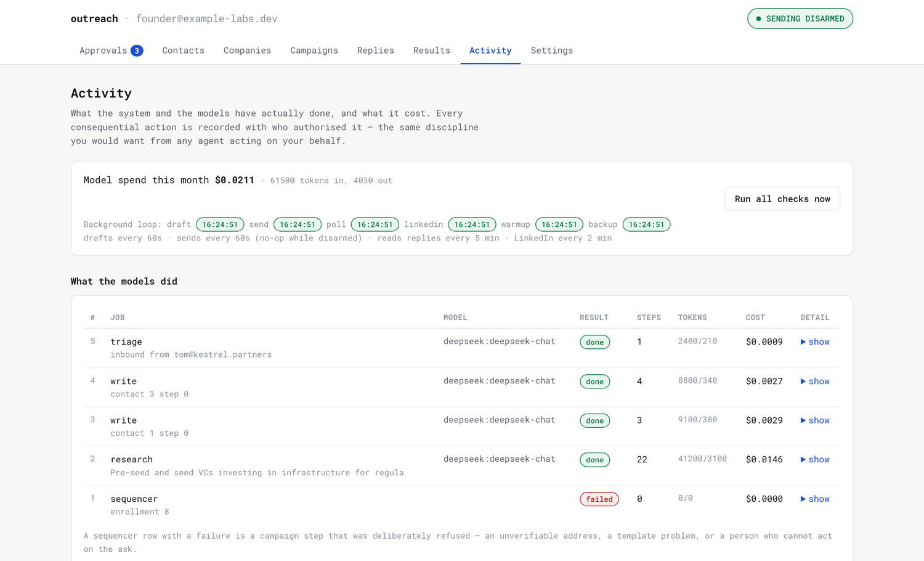
Task: Click the 41200/3100 tokens value
Action: pos(702,459)
